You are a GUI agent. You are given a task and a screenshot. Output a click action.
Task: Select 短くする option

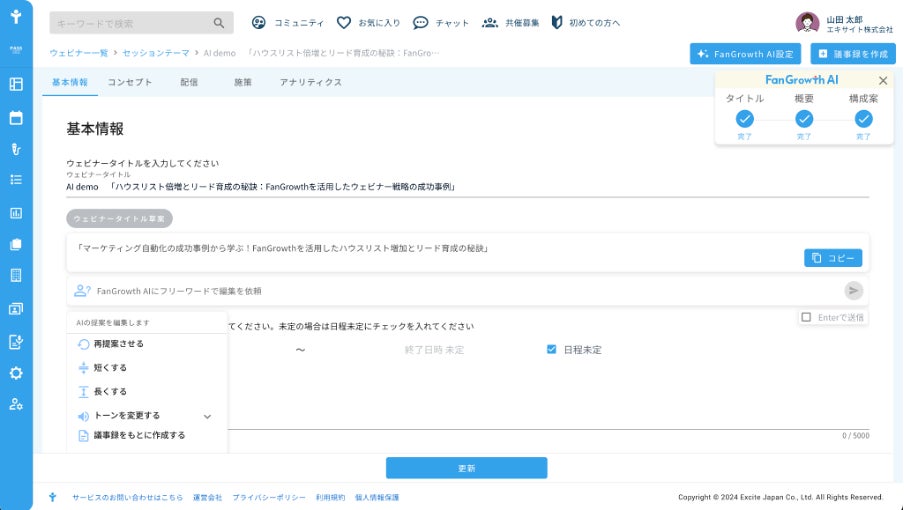click(147, 368)
